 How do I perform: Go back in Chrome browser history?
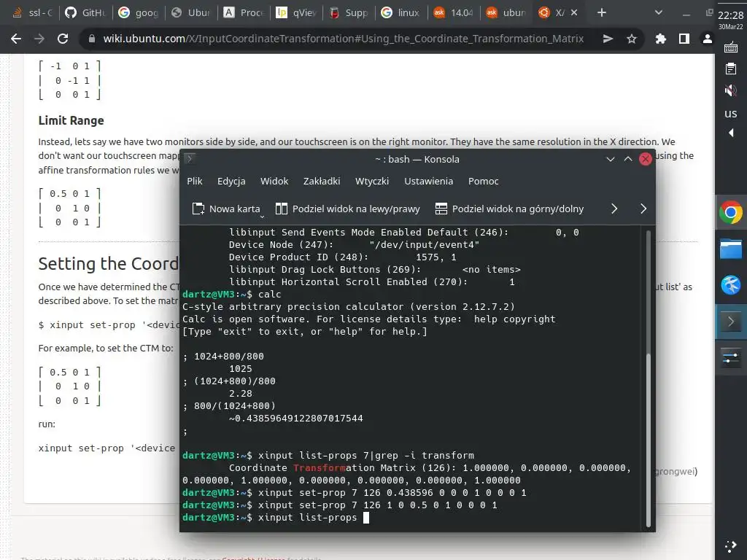click(x=16, y=39)
